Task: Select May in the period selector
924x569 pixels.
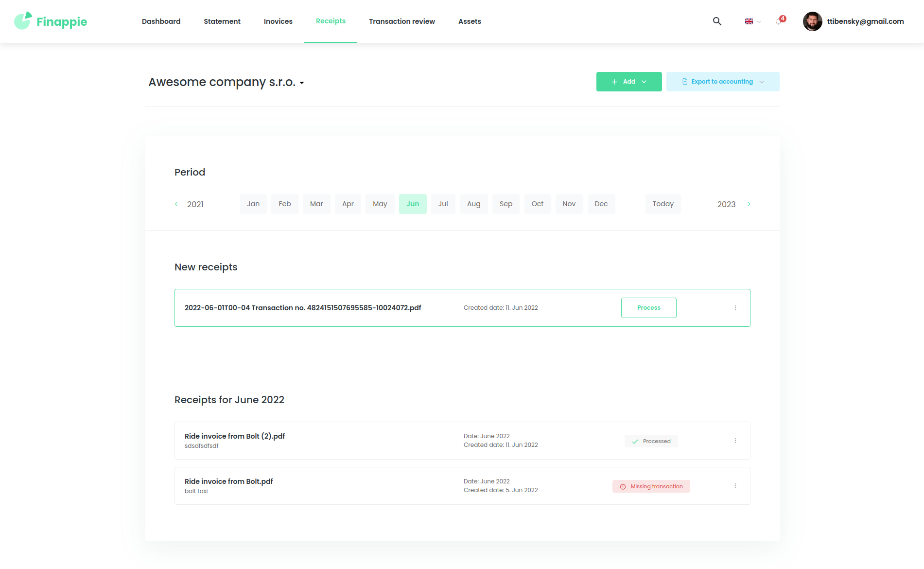Action: (380, 204)
